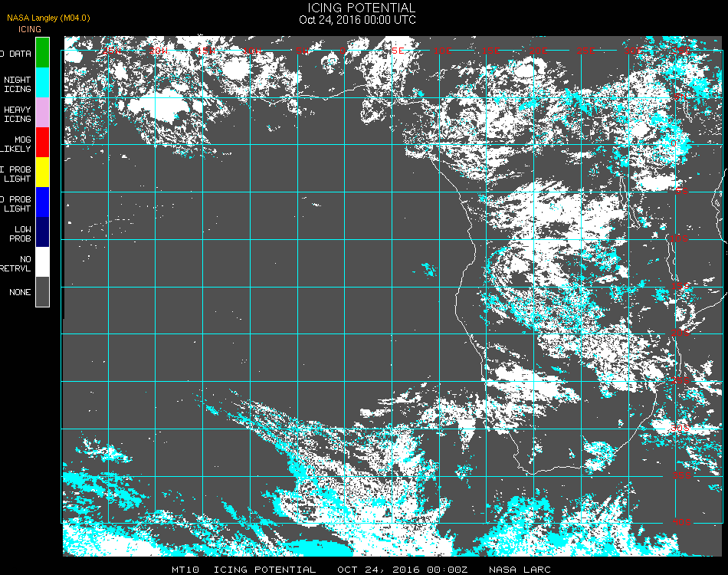This screenshot has width=728, height=575.
Task: Click the 'Oct 24, 2016 00:00 UTC' timestamp
Action: [x=358, y=20]
